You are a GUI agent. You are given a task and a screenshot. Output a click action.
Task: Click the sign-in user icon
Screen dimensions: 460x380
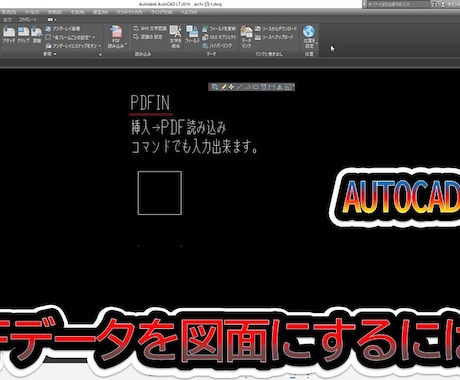pyautogui.click(x=443, y=4)
